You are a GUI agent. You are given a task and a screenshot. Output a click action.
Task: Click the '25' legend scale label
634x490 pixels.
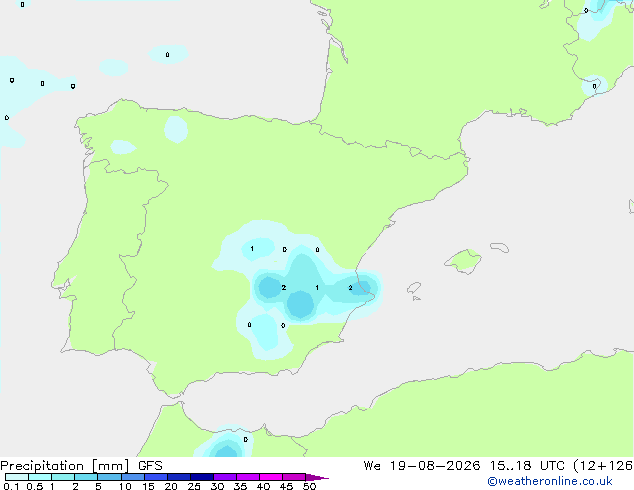(x=194, y=486)
